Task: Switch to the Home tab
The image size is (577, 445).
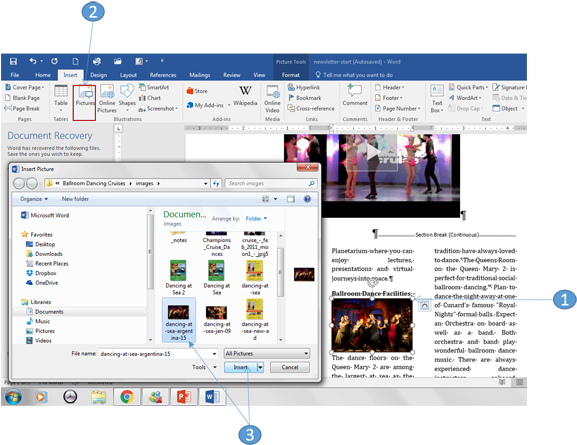Action: tap(43, 75)
